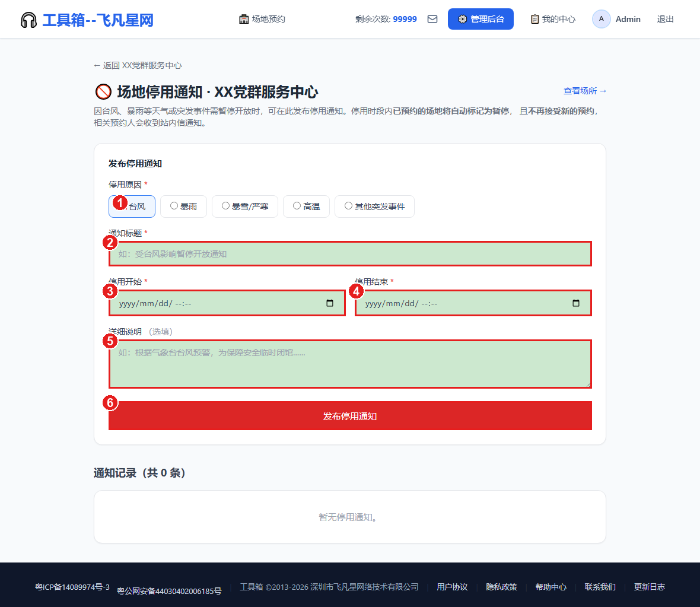Focus the 详细说明 textarea

350,364
